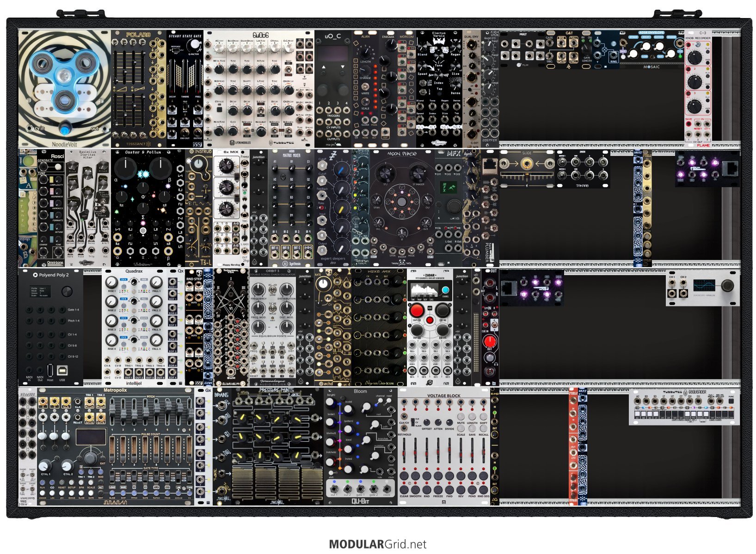Viewport: 756px width, 554px height.
Task: Select the MULT module in top row
Action: point(522,49)
